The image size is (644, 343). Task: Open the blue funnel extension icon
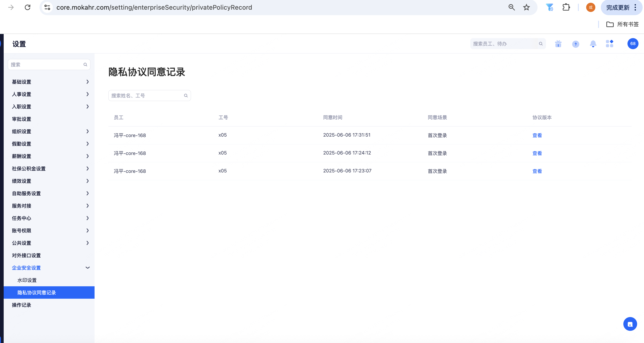point(549,7)
